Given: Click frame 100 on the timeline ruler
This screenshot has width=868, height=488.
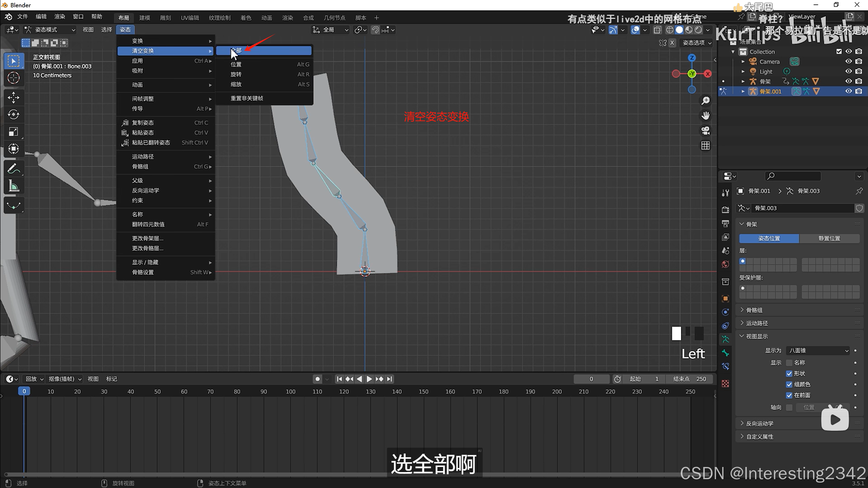Looking at the screenshot, I should point(290,391).
